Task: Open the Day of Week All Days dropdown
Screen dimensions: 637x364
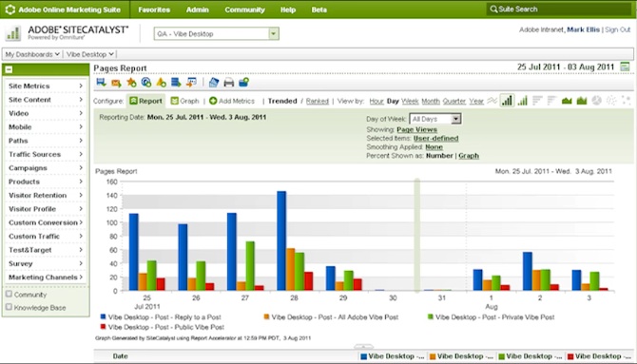Action: 435,119
